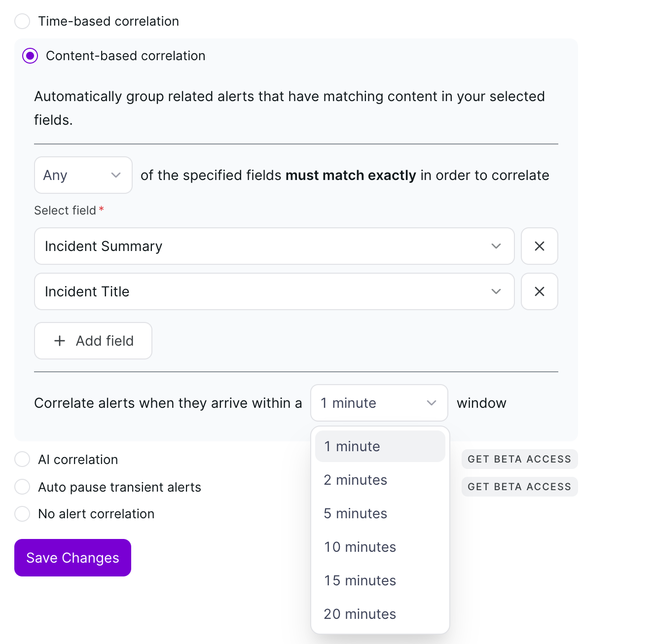Image resolution: width=653 pixels, height=644 pixels.
Task: Collapse the 1 minute window dropdown
Action: click(379, 403)
